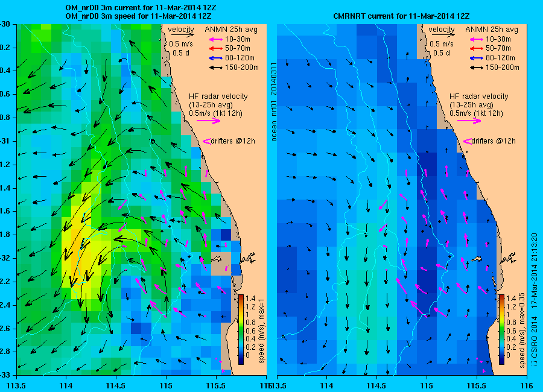Click the magenta drifters chevron marker in the CMRNRT panel
The image size is (543, 392).
click(468, 141)
